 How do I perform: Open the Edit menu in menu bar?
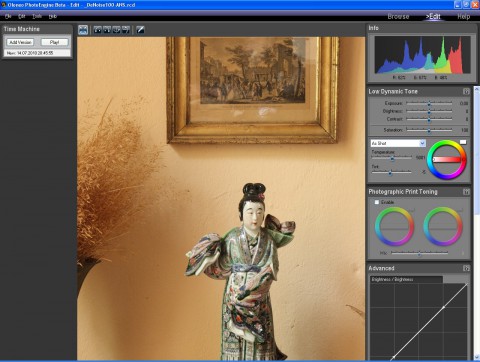22,16
